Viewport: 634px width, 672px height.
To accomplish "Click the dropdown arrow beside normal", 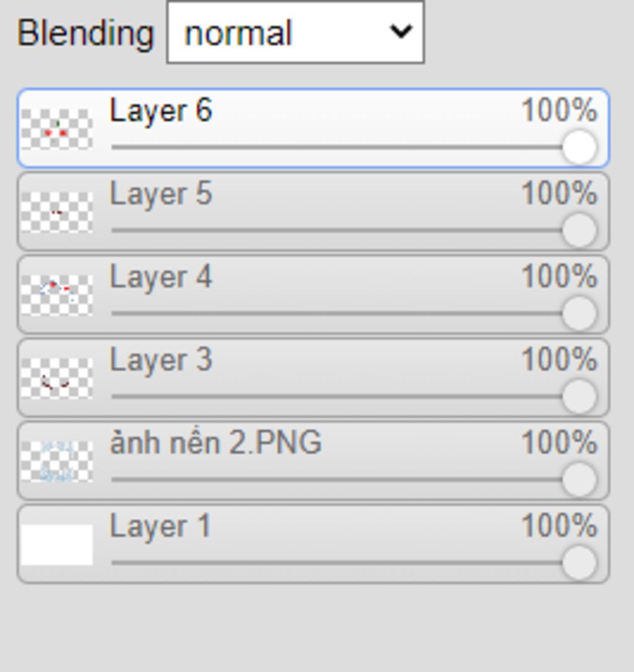I will 401,32.
